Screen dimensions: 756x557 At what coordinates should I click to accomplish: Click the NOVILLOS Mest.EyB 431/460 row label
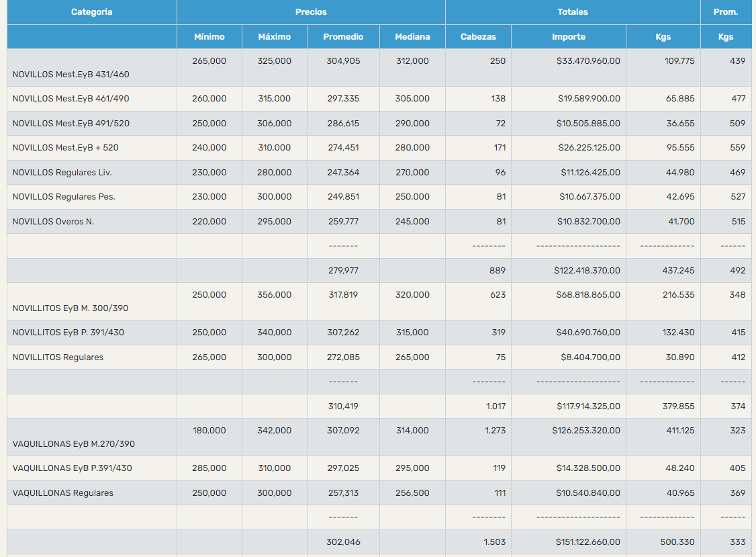point(71,75)
